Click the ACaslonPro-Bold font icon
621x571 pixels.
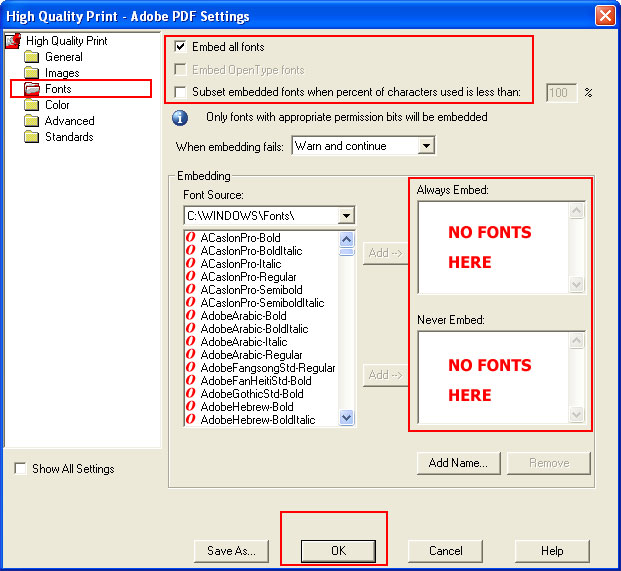point(191,238)
